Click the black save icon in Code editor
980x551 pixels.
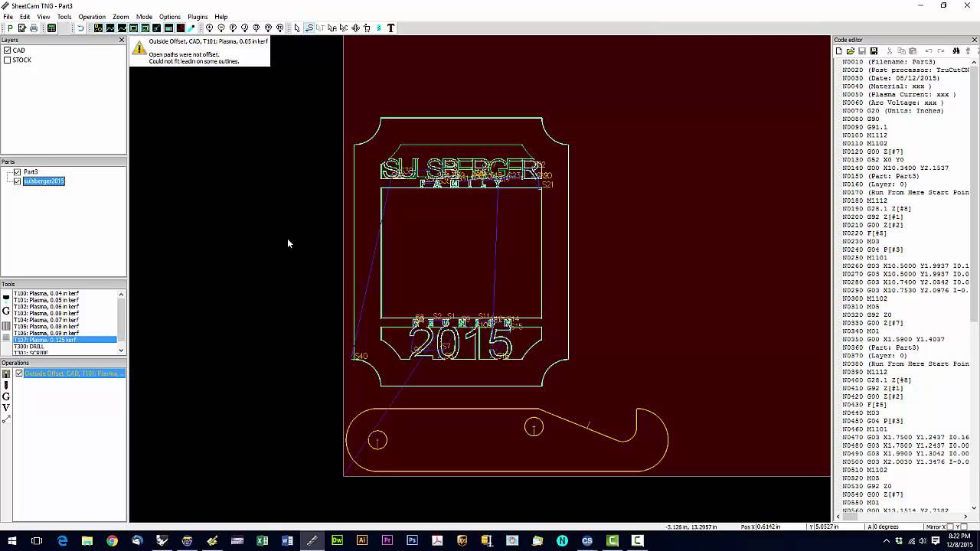click(874, 51)
